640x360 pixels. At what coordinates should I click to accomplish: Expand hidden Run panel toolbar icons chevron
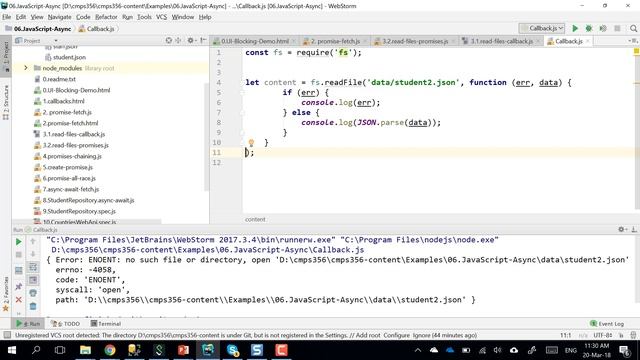click(x=18, y=313)
